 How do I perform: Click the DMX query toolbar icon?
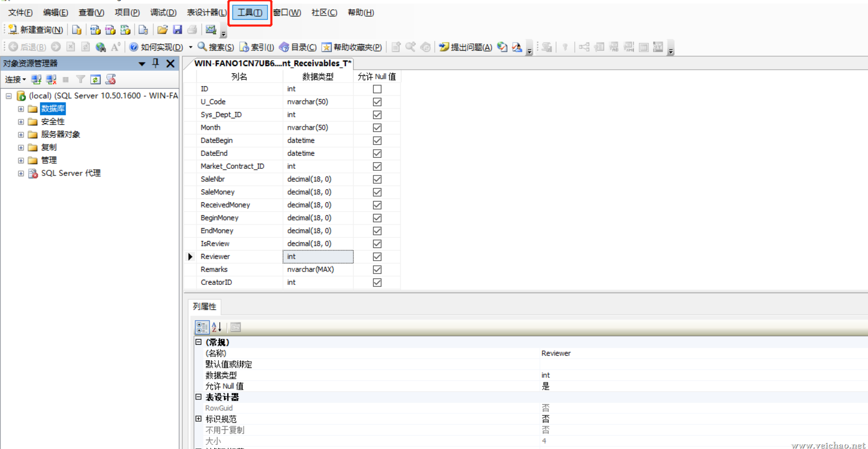[110, 30]
